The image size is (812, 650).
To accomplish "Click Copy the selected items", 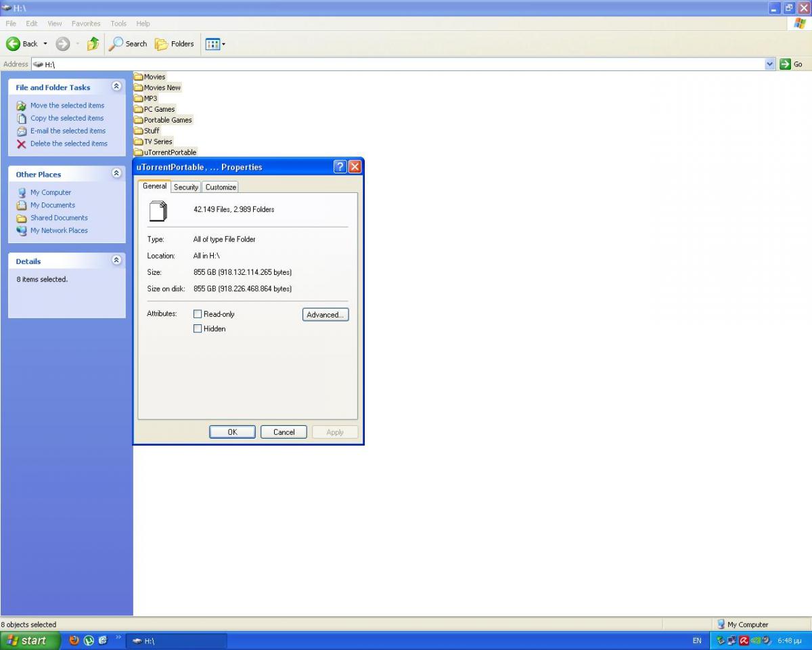I will tap(67, 118).
